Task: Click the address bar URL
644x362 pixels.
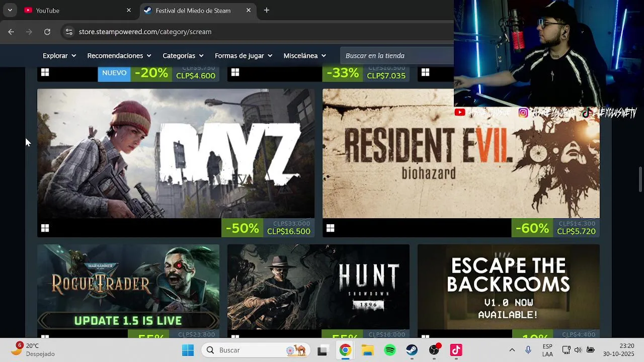Action: pos(145,32)
